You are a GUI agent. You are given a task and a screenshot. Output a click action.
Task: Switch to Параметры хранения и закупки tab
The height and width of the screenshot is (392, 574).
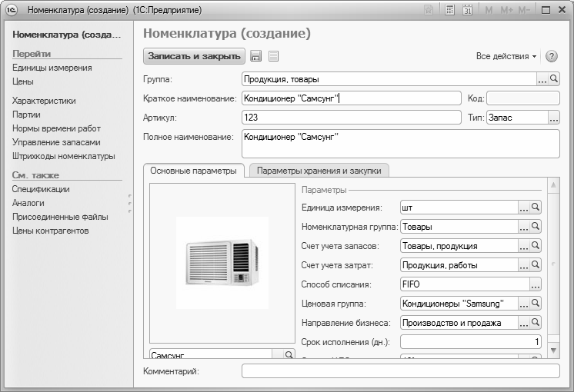click(x=319, y=171)
